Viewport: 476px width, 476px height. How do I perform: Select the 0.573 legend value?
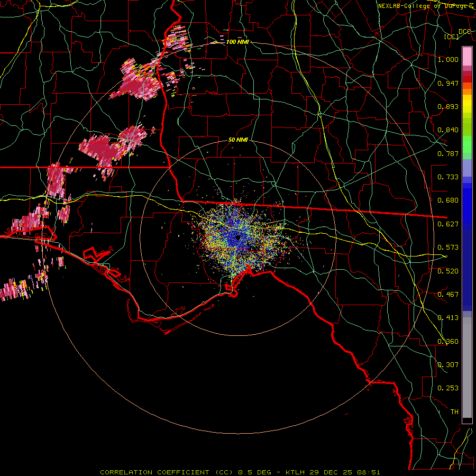448,247
